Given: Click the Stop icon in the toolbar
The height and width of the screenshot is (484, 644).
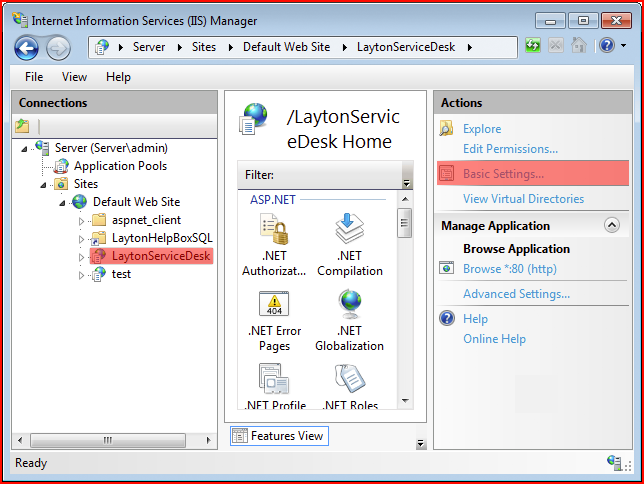Looking at the screenshot, I should click(556, 45).
